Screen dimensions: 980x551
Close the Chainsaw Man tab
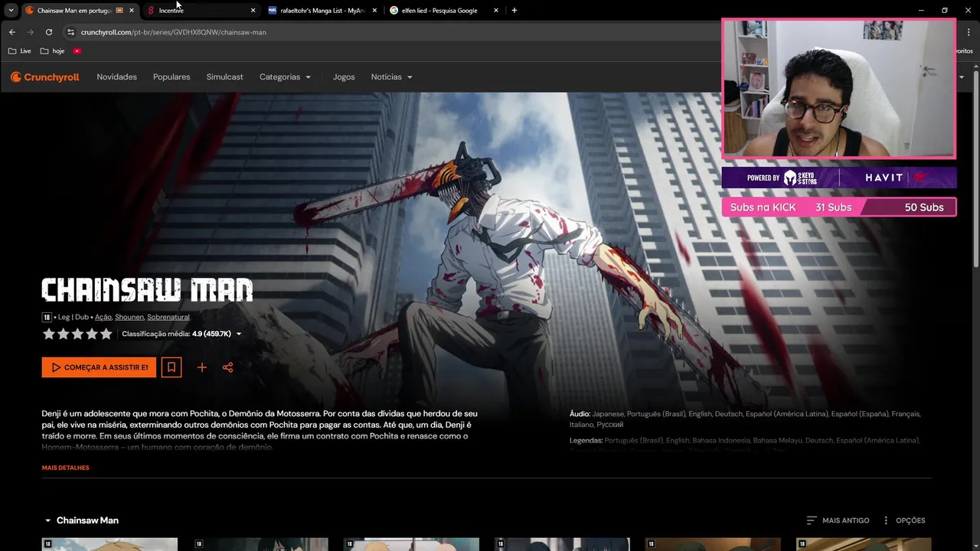132,10
